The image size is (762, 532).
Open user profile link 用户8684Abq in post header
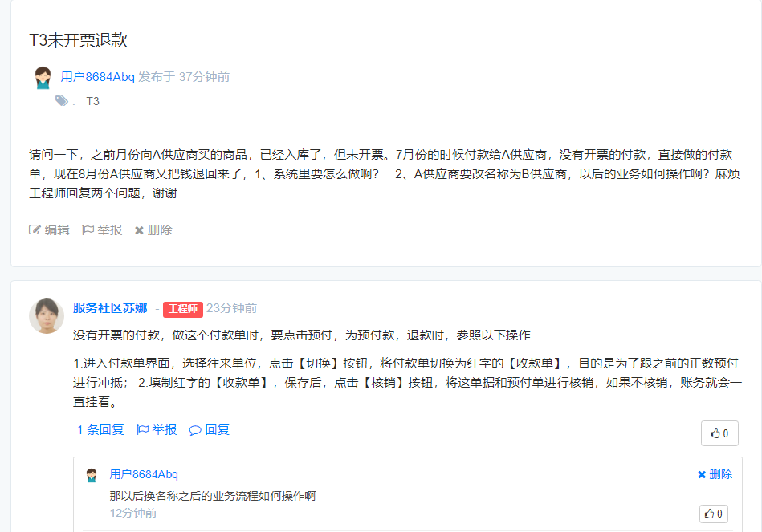[x=97, y=77]
